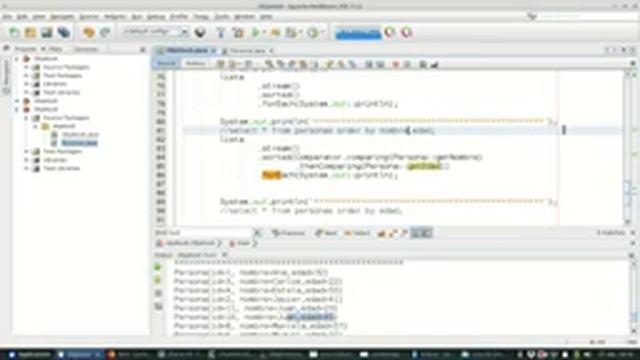Click the blue memory usage bar
The height and width of the screenshot is (360, 640).
358,32
